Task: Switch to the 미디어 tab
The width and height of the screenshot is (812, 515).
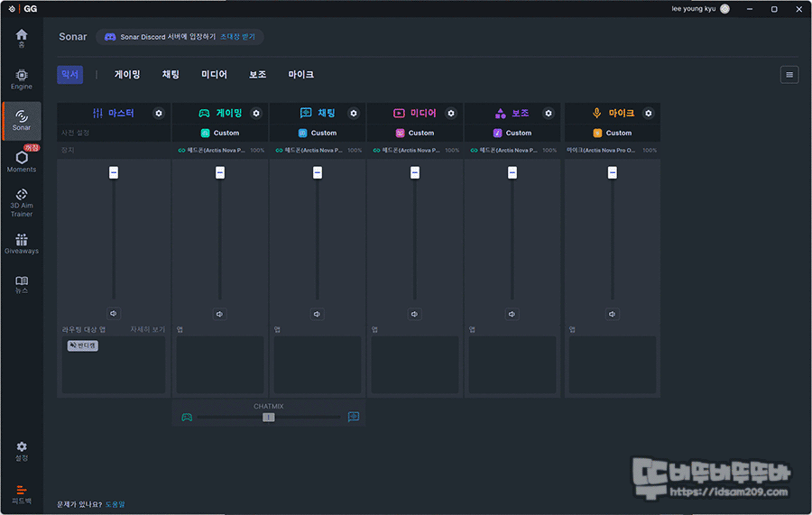Action: [x=215, y=75]
